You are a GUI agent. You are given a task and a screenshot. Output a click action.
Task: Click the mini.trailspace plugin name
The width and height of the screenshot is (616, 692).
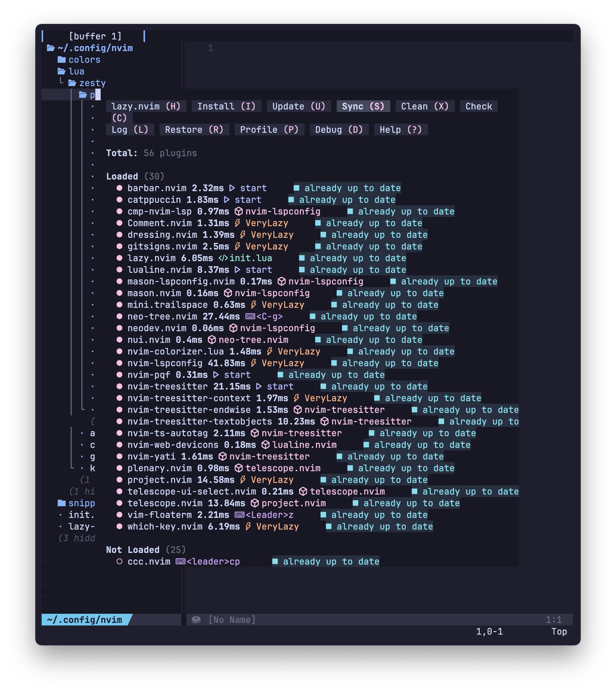167,305
